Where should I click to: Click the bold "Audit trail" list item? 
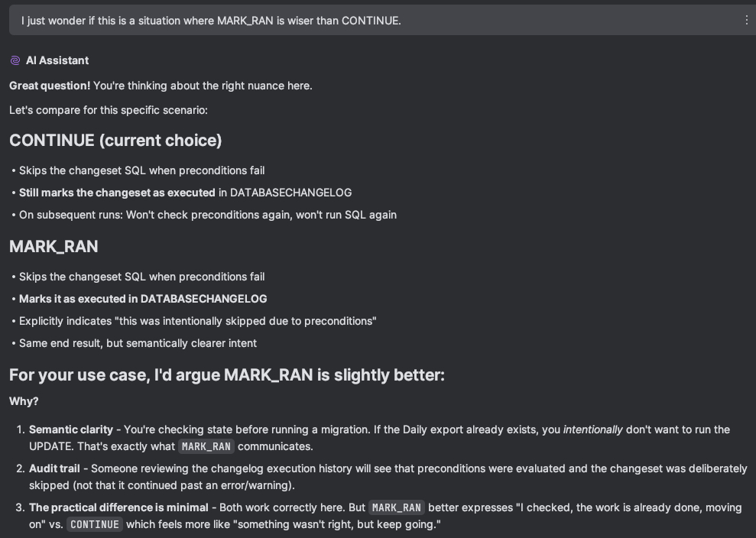click(x=54, y=468)
